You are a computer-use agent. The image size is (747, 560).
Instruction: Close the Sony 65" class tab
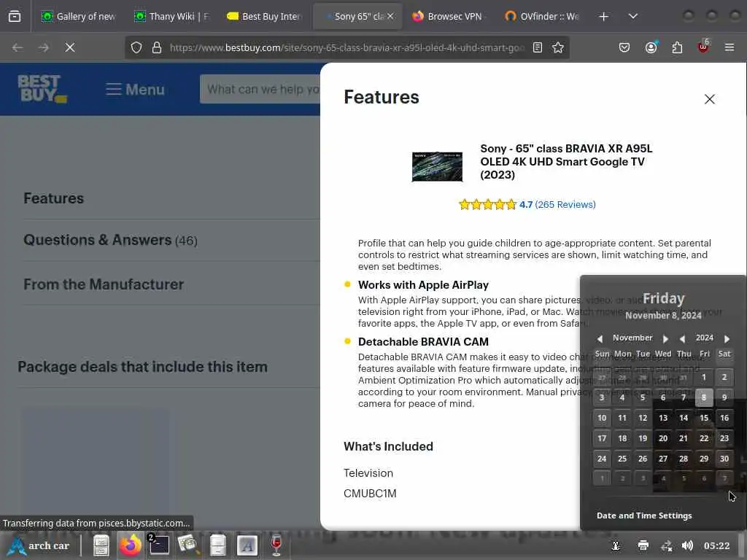tap(391, 17)
